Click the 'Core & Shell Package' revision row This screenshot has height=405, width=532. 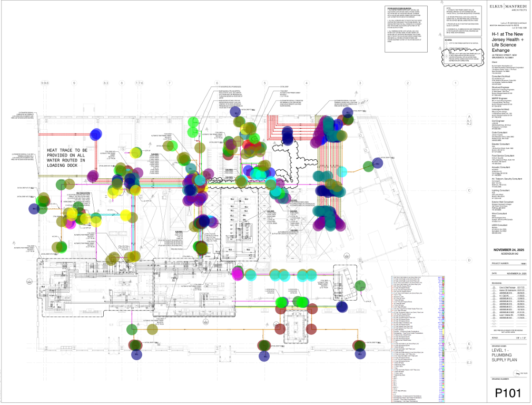click(x=508, y=287)
